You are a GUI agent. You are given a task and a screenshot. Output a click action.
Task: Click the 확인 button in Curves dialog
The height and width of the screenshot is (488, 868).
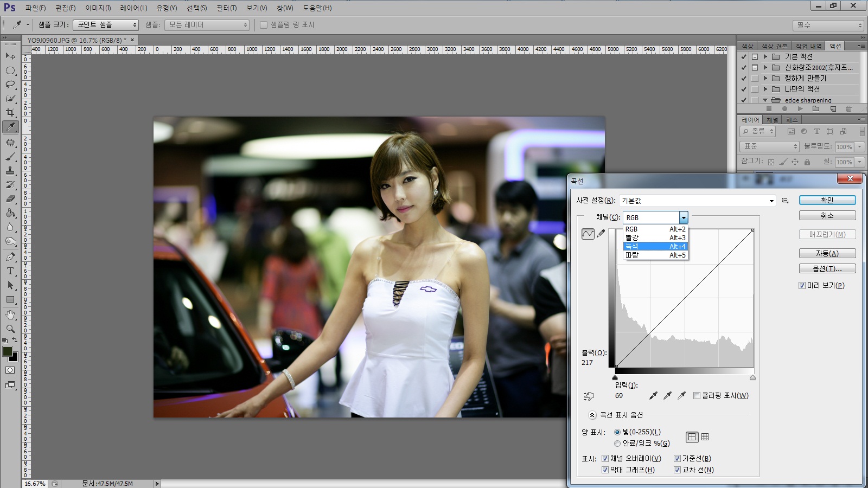(827, 201)
